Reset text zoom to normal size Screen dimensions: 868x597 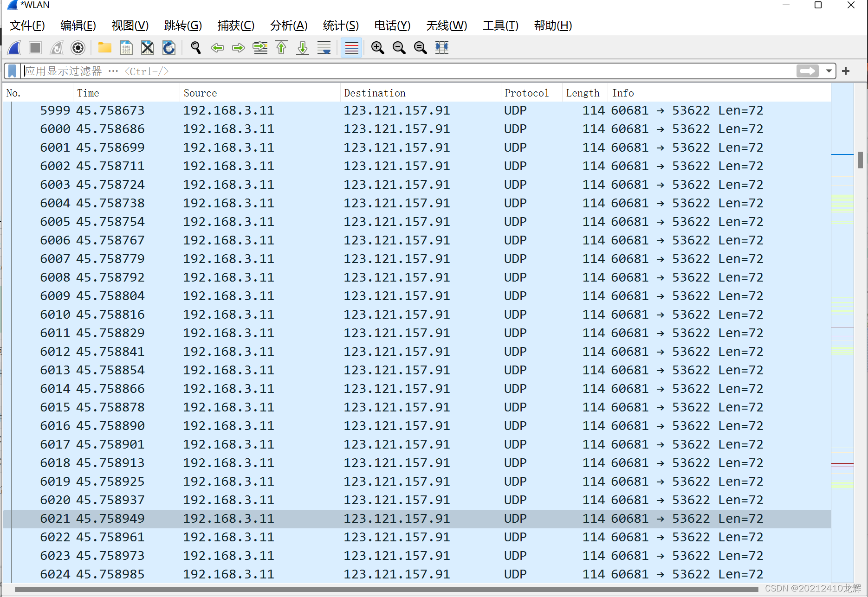tap(421, 48)
